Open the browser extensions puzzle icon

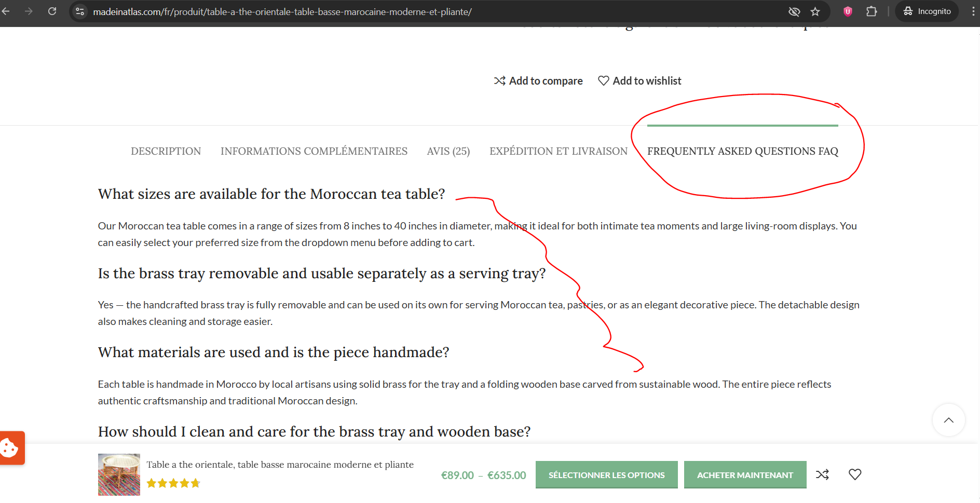pos(872,11)
